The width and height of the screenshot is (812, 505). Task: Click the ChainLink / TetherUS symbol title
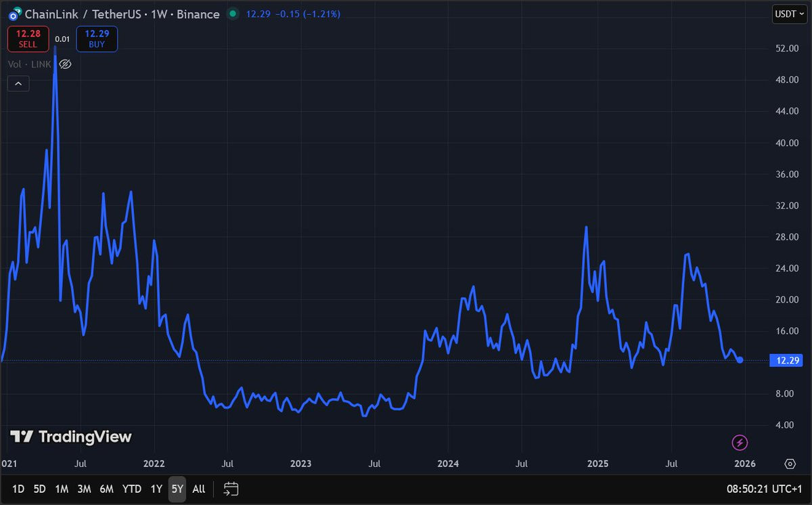click(122, 14)
